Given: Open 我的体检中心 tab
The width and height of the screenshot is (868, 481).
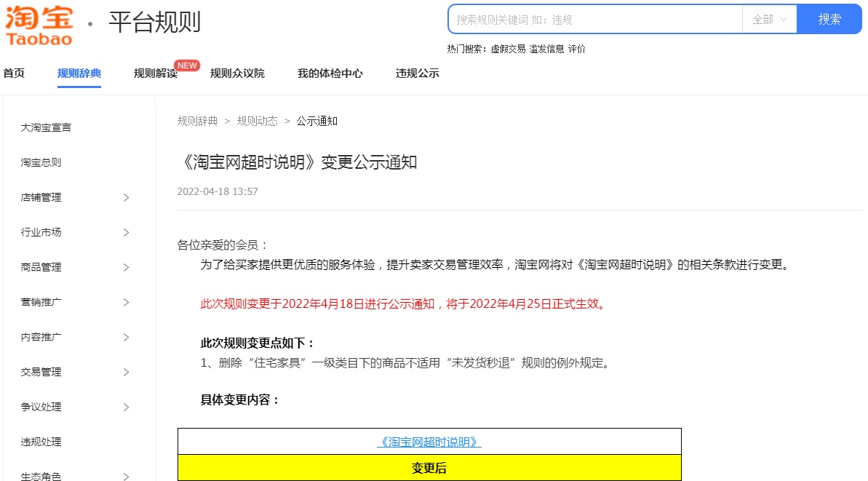Looking at the screenshot, I should (330, 73).
